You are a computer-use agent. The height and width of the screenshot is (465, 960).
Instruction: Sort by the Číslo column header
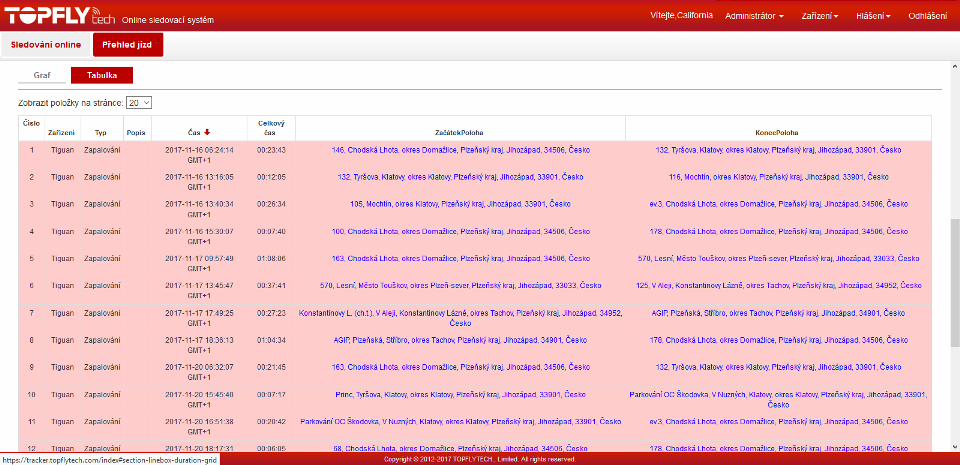[31, 122]
